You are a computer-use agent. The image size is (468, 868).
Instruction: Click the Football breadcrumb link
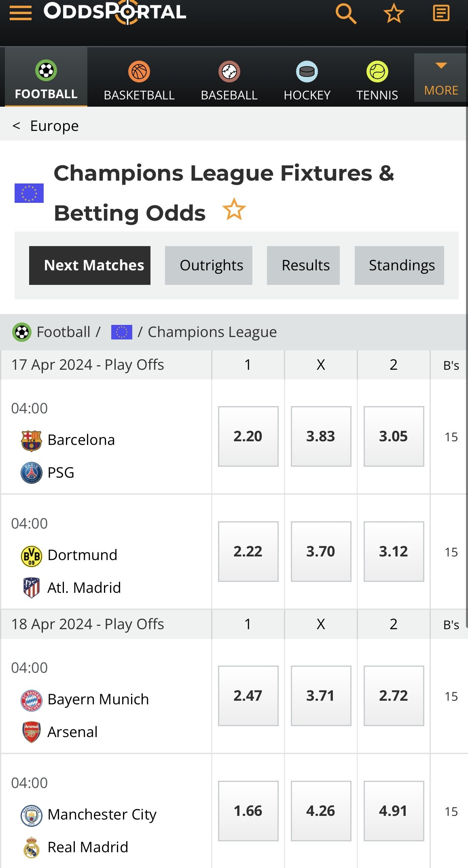pos(64,332)
